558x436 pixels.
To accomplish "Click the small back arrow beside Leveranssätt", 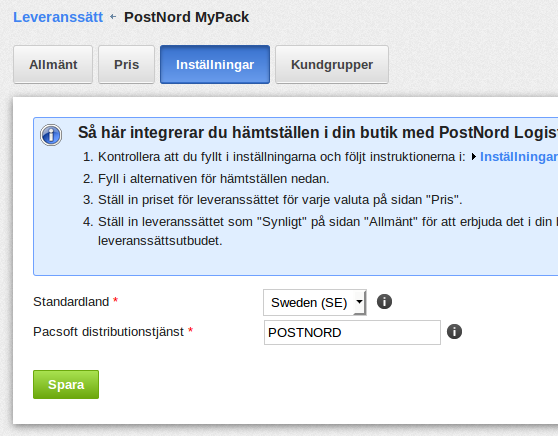I will point(113,17).
